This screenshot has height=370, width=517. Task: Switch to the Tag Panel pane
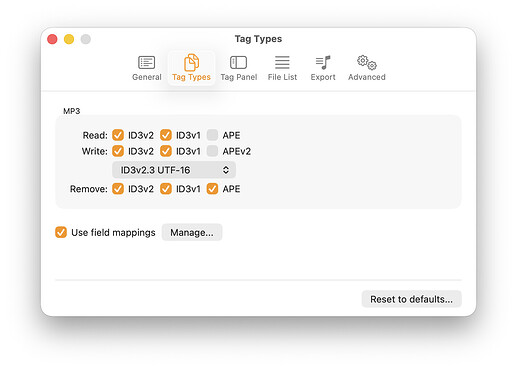[x=239, y=68]
